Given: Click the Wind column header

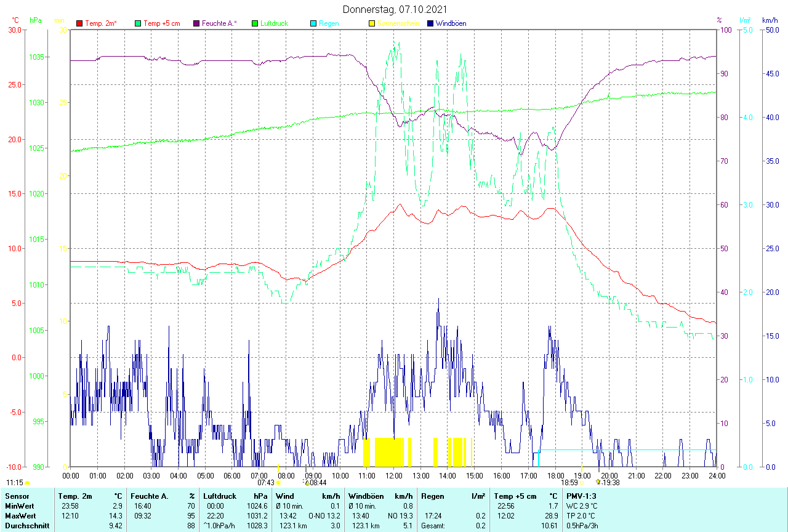Looking at the screenshot, I should tap(284, 496).
